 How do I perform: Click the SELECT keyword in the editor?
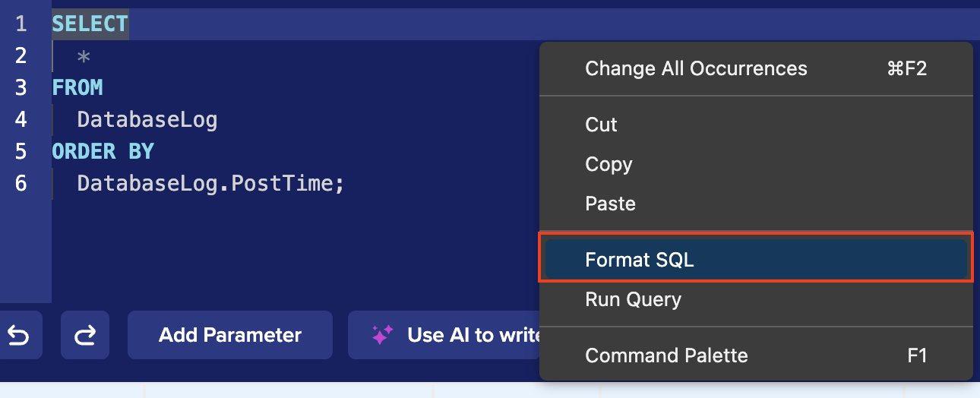point(90,24)
